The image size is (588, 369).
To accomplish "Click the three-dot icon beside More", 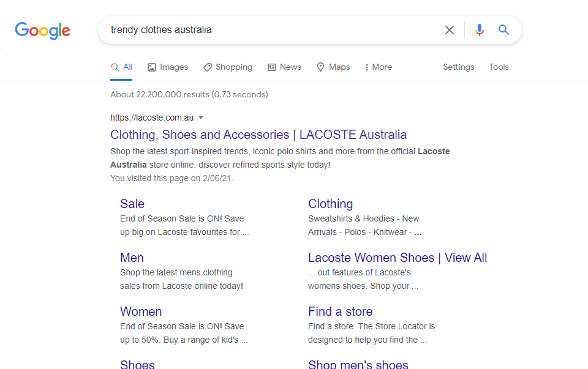I will pyautogui.click(x=366, y=67).
